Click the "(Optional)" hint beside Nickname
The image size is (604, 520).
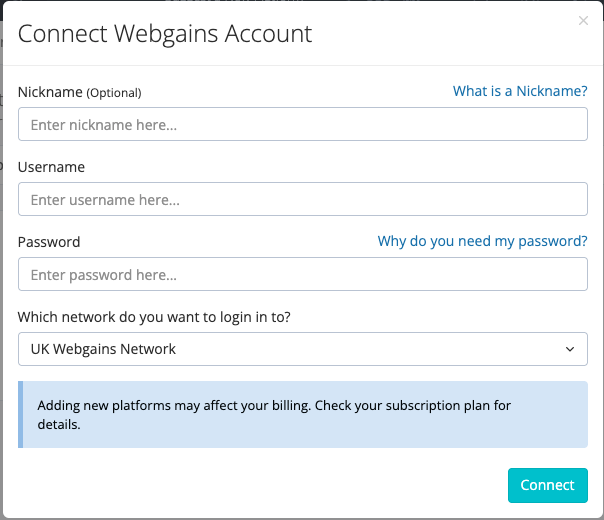[114, 93]
